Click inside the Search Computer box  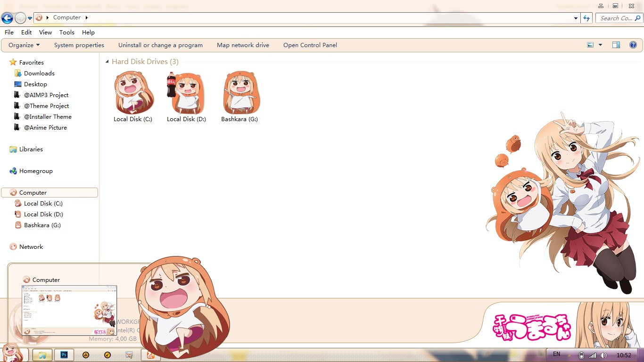pyautogui.click(x=615, y=17)
